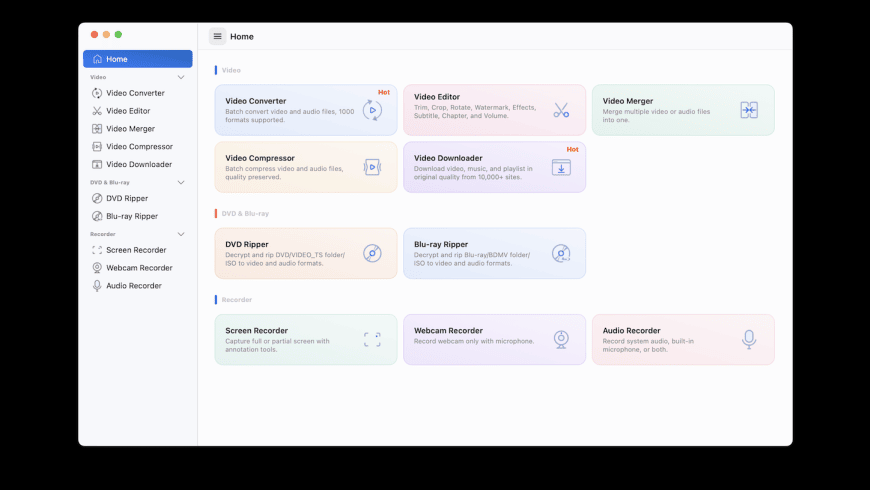Image resolution: width=870 pixels, height=490 pixels.
Task: Open Video Compressor card title
Action: pos(260,158)
